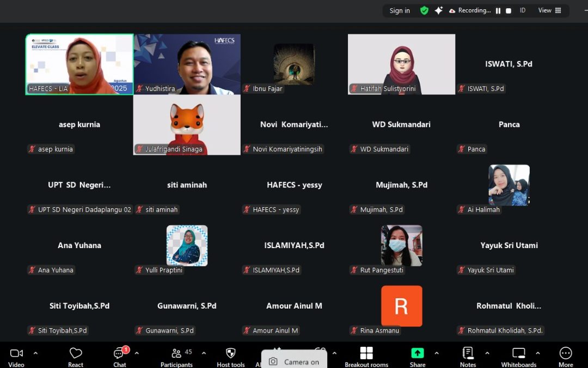Select Julafrigandi Sinaga fox avatar tile

187,125
